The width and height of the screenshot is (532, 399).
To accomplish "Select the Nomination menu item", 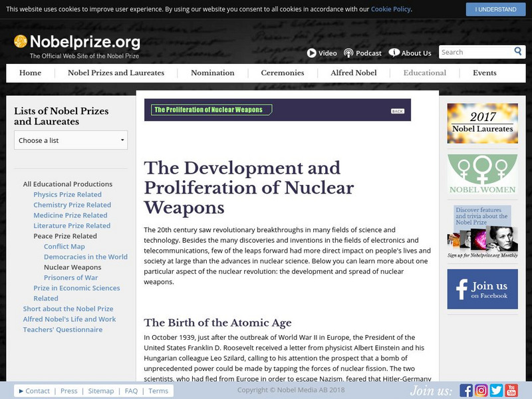I will [x=212, y=73].
